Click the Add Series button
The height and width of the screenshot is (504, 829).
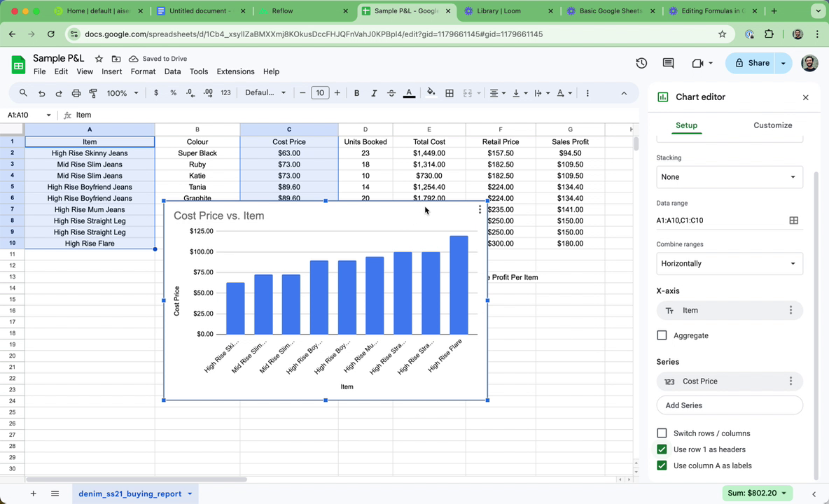pyautogui.click(x=729, y=405)
